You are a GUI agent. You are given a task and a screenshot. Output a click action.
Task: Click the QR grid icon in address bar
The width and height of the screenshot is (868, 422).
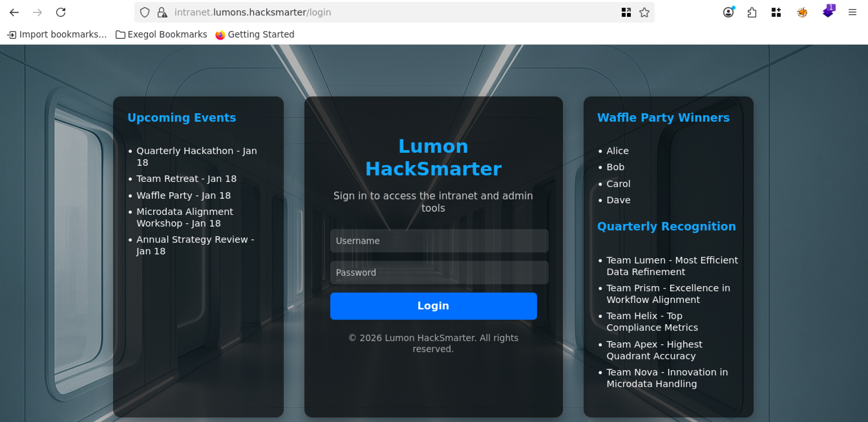pyautogui.click(x=626, y=13)
